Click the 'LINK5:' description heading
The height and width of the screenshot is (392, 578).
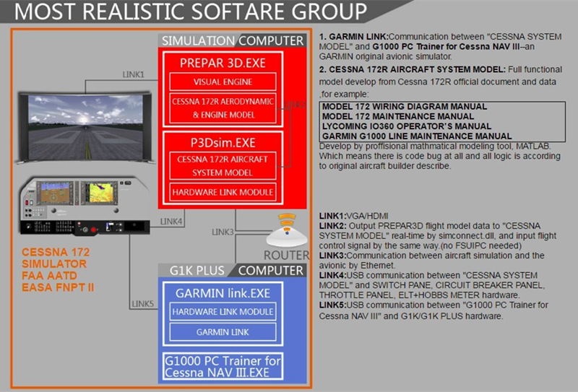[333, 305]
